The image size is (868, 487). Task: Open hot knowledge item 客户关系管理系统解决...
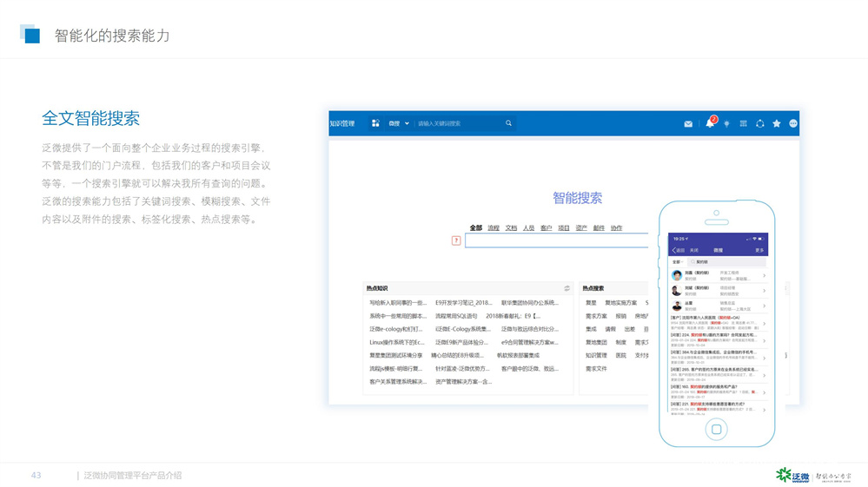(398, 381)
